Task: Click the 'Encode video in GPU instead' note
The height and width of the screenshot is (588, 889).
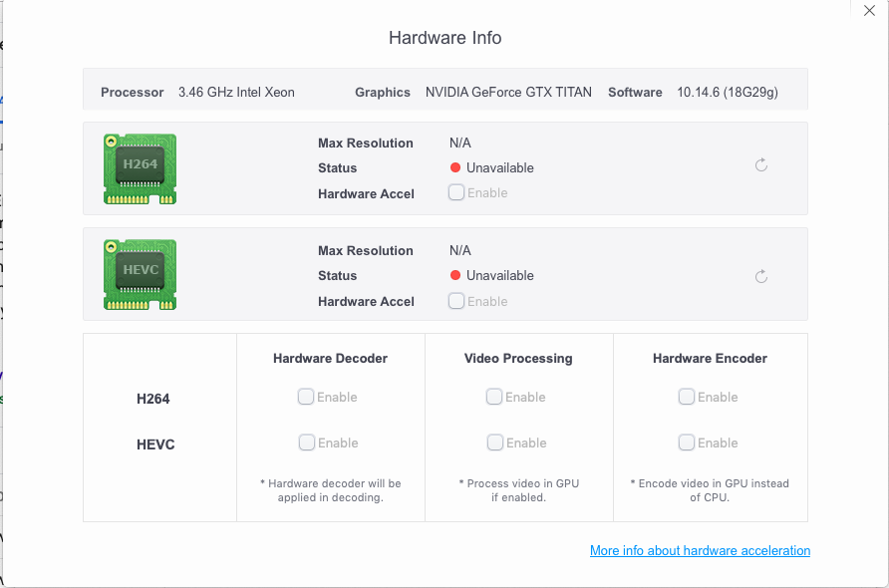Action: pos(710,490)
